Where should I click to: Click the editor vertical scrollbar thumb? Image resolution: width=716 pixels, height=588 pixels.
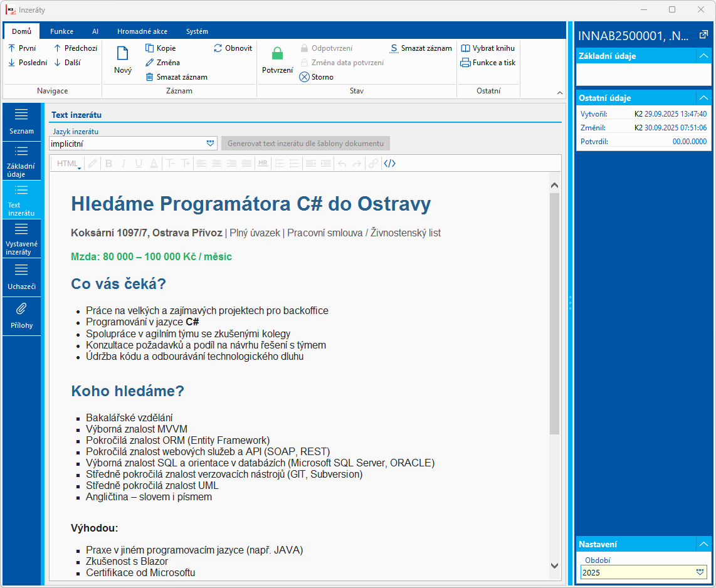[554, 313]
